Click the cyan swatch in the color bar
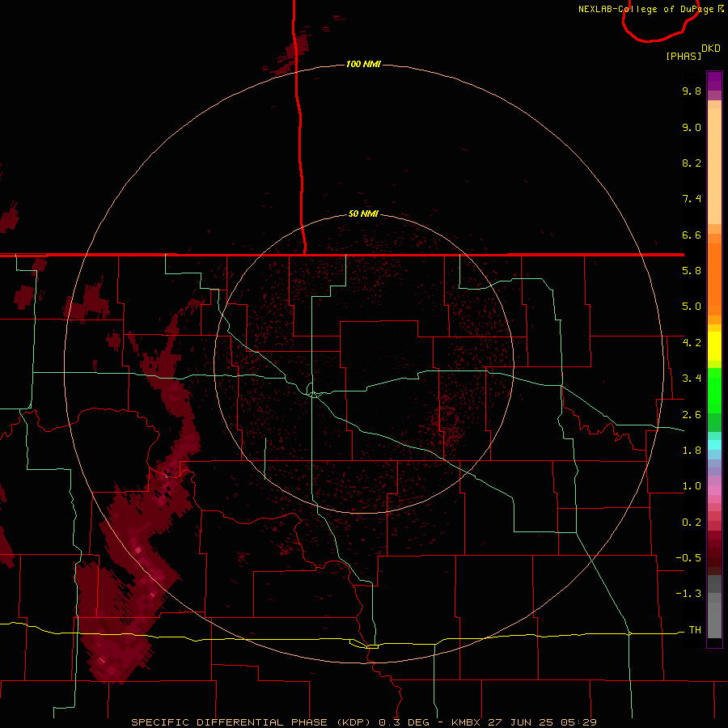Image resolution: width=728 pixels, height=728 pixels. (x=714, y=445)
